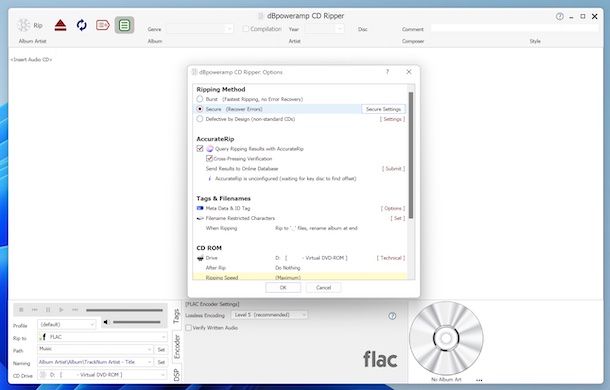Click the Options dialog vertical scrollbar

point(411,156)
